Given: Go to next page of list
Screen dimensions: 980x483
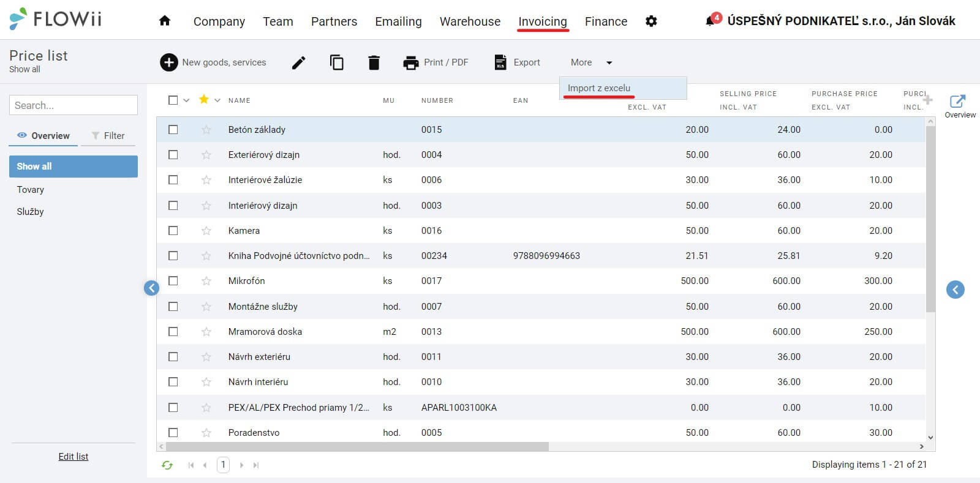Looking at the screenshot, I should pos(242,465).
